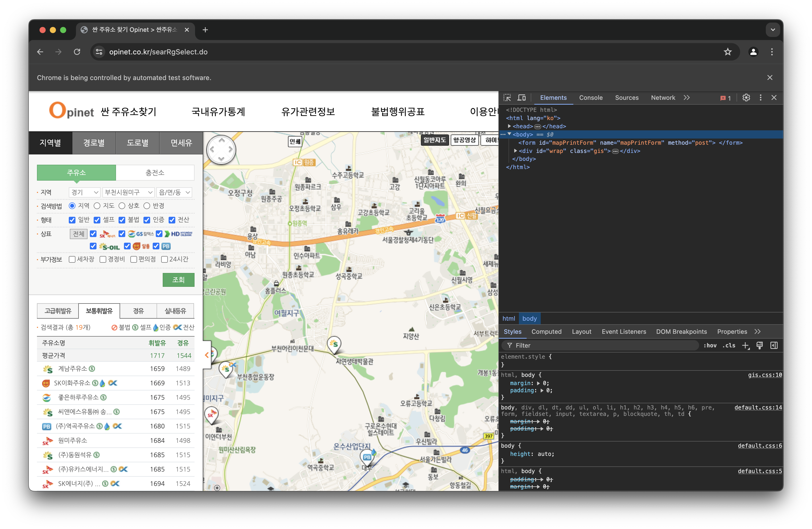The image size is (812, 529).
Task: Open the 경기 province dropdown
Action: (x=84, y=192)
